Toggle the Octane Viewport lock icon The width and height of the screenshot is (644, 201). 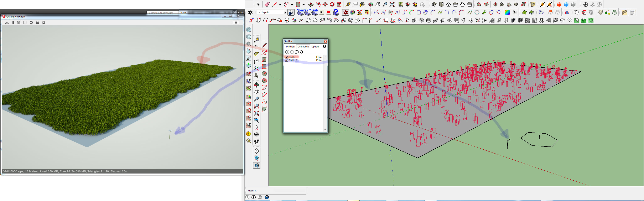pyautogui.click(x=37, y=22)
